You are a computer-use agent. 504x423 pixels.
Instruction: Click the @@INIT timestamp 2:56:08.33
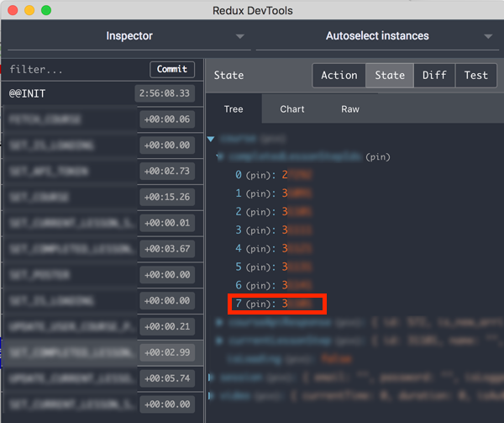click(x=165, y=93)
